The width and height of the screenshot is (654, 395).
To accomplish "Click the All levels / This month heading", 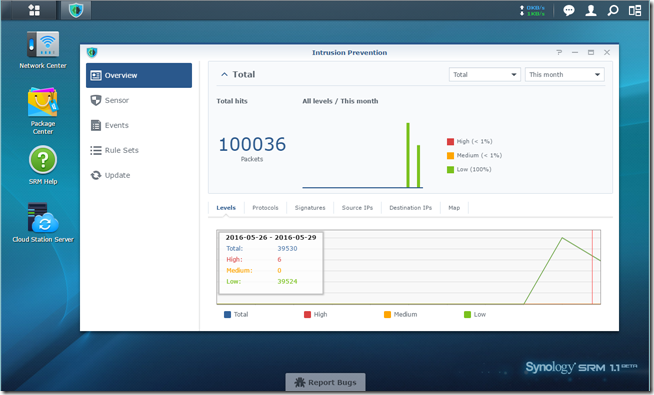I will coord(340,101).
